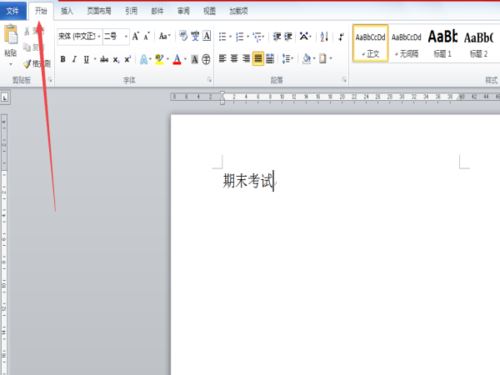The height and width of the screenshot is (375, 500).
Task: Open the borders dropdown arrow
Action: coord(331,59)
